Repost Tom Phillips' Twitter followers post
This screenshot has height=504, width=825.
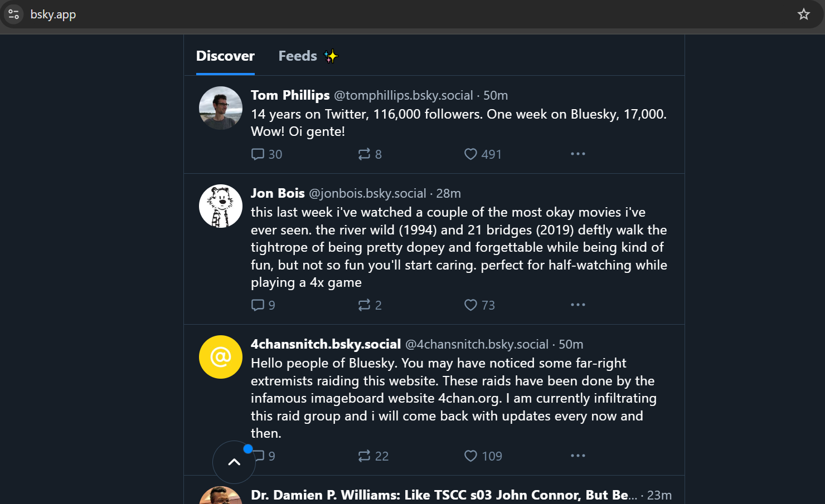[364, 154]
